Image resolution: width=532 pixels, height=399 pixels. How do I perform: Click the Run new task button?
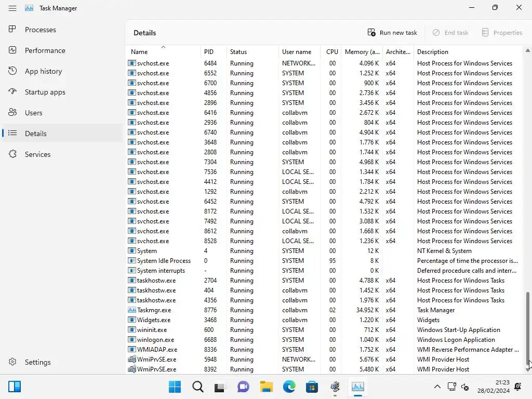pos(392,33)
